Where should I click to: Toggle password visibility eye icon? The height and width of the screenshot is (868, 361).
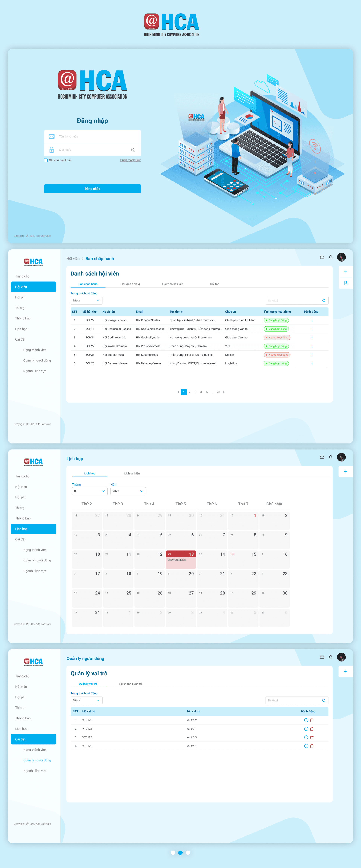point(133,150)
